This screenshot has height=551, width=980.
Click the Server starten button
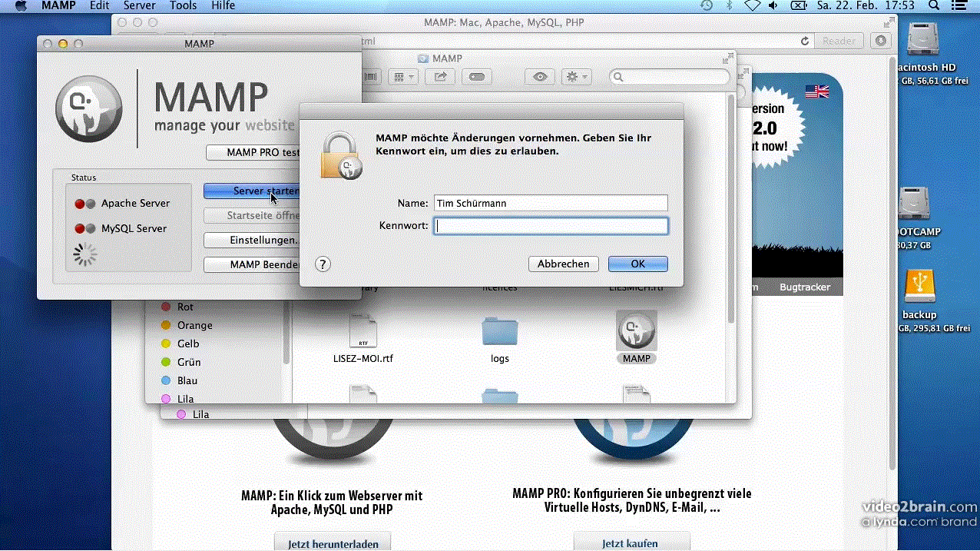(x=253, y=191)
